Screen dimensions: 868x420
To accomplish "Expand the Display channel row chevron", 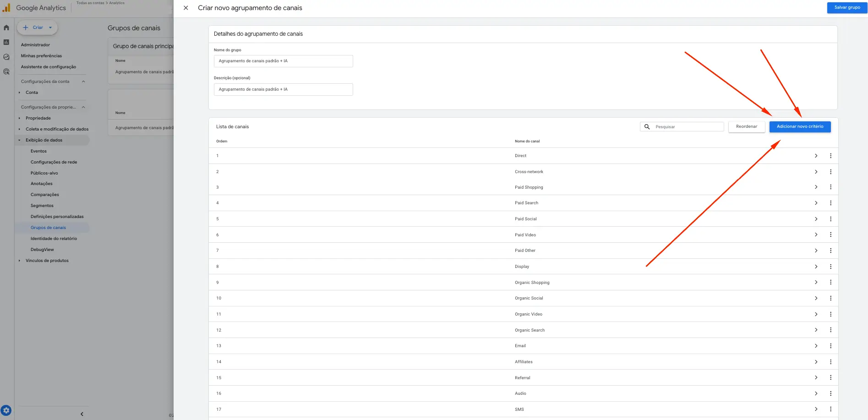I will coord(816,267).
